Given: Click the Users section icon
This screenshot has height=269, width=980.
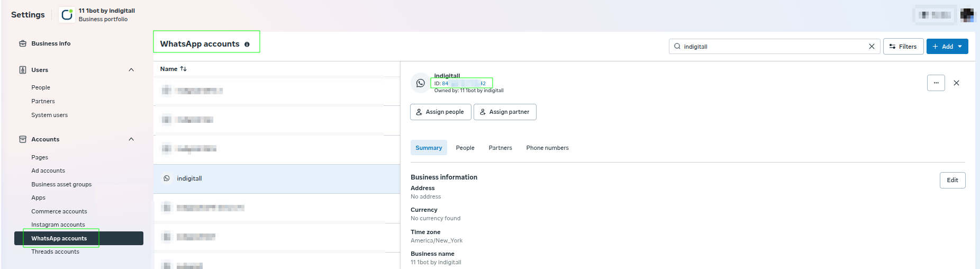Looking at the screenshot, I should [23, 70].
